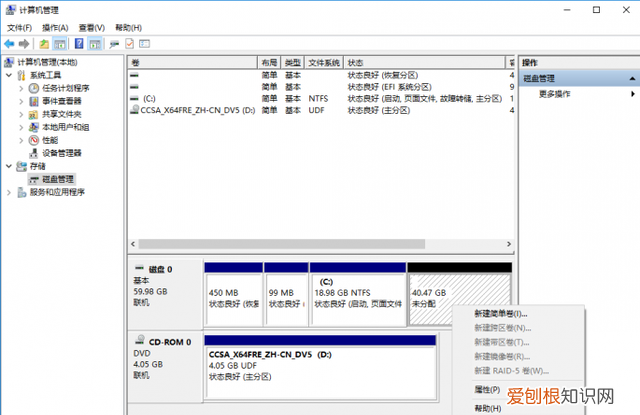Select Computer Management (Local) root node
Image resolution: width=640 pixels, height=415 pixels.
coord(41,62)
